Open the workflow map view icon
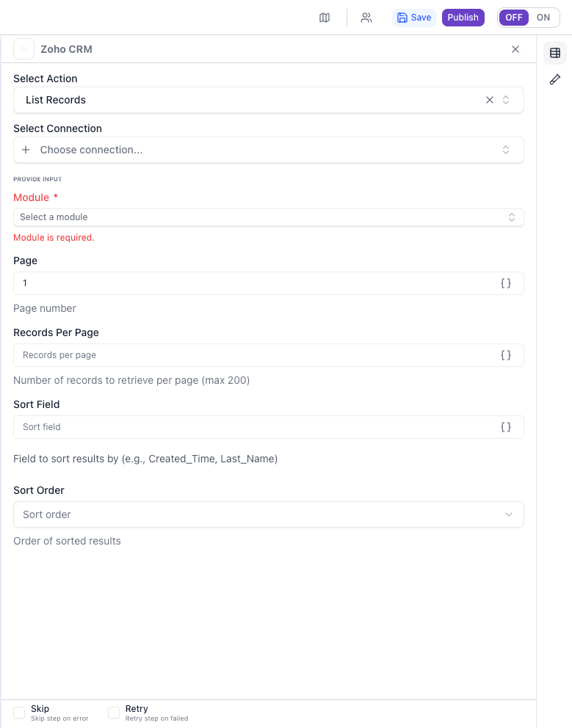This screenshot has width=572, height=728. [x=325, y=17]
